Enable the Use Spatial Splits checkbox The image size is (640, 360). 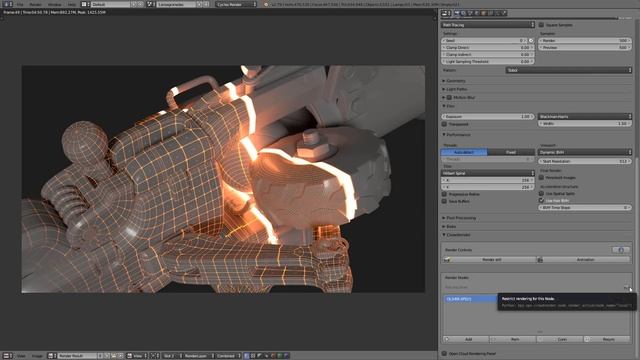pyautogui.click(x=541, y=193)
